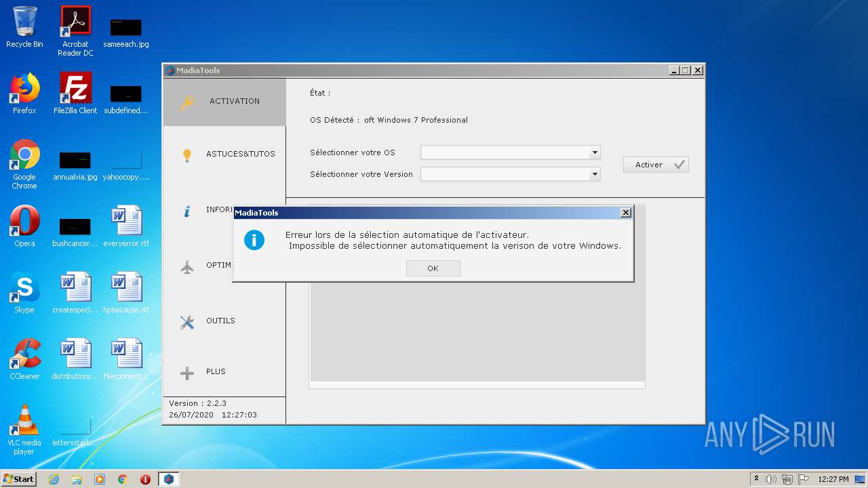Image resolution: width=868 pixels, height=488 pixels.
Task: Open Skype desktop shortcut
Action: [x=24, y=293]
